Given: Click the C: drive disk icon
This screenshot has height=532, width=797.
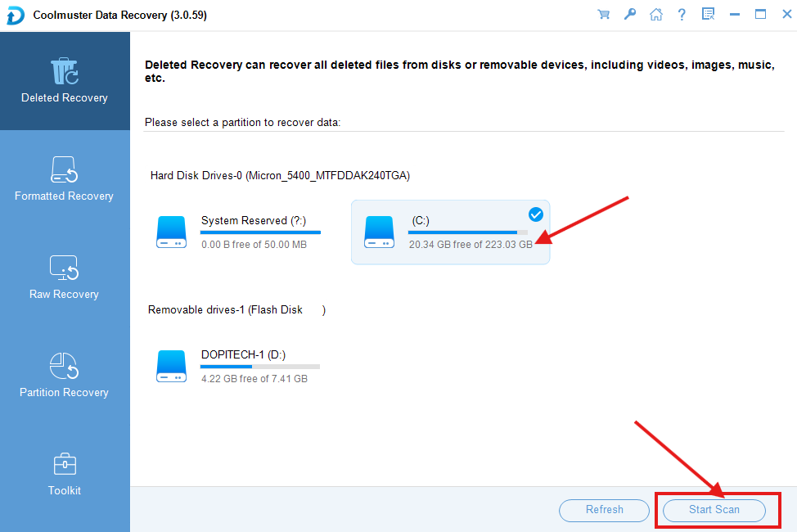Looking at the screenshot, I should coord(379,232).
